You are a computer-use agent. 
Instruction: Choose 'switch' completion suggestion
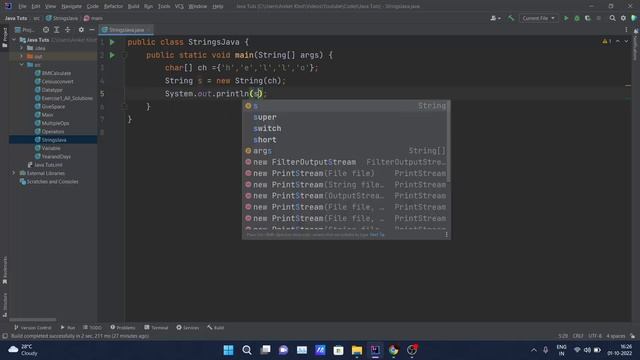tap(345, 128)
